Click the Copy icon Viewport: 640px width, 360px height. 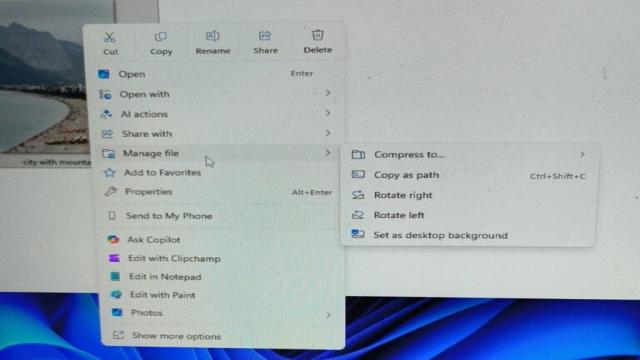tap(161, 37)
